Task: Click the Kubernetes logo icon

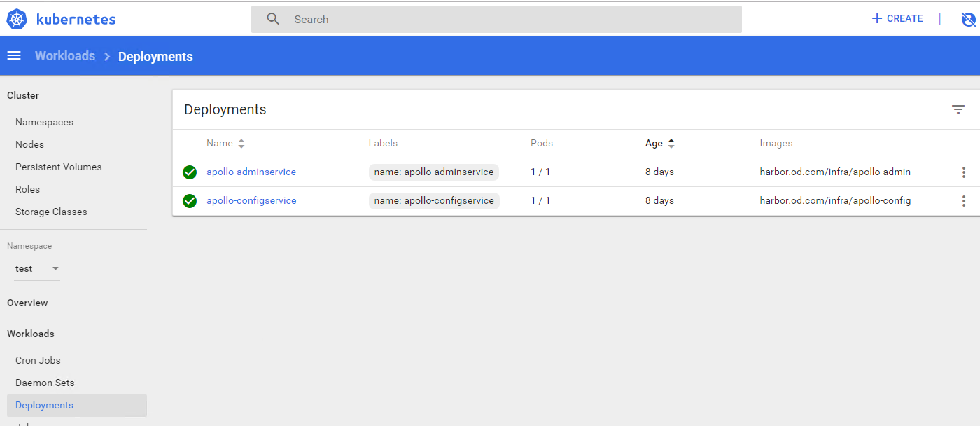Action: pyautogui.click(x=17, y=20)
